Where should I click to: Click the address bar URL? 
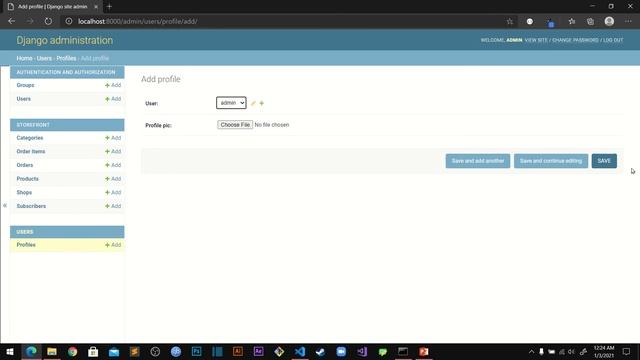click(138, 21)
